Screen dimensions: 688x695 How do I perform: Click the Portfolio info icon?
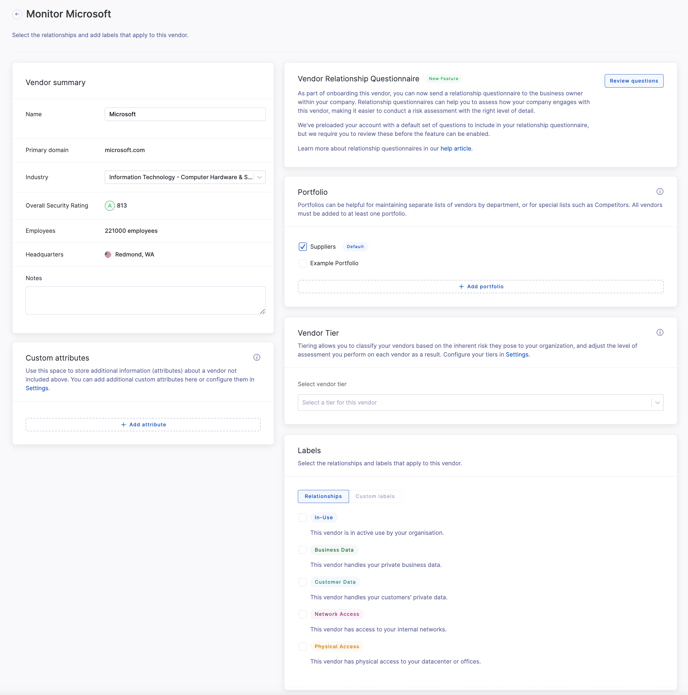point(660,192)
